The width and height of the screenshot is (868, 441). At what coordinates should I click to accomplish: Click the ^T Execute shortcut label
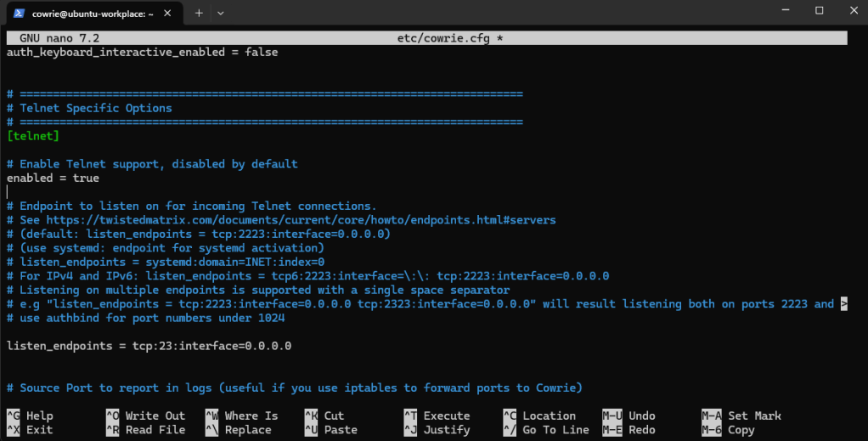[x=437, y=416]
